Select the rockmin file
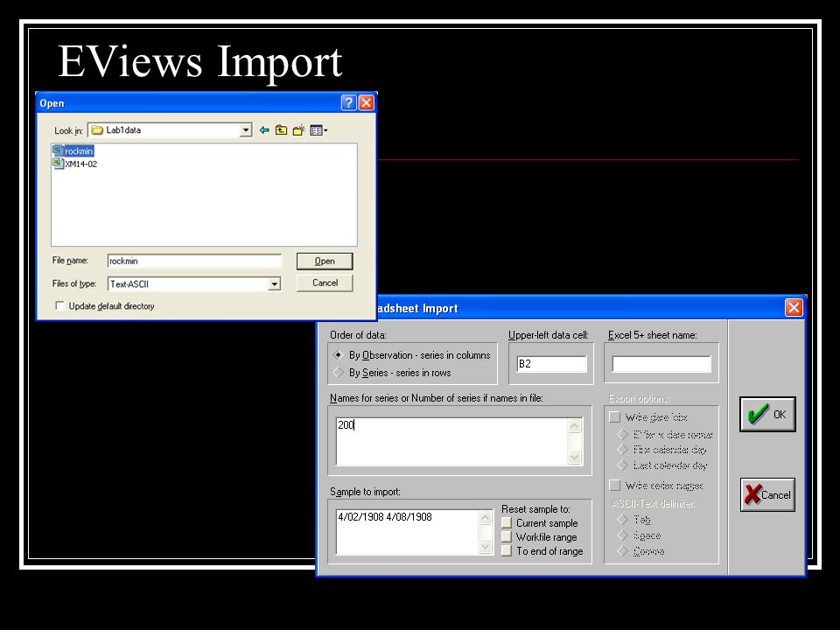This screenshot has width=840, height=630. coord(73,151)
